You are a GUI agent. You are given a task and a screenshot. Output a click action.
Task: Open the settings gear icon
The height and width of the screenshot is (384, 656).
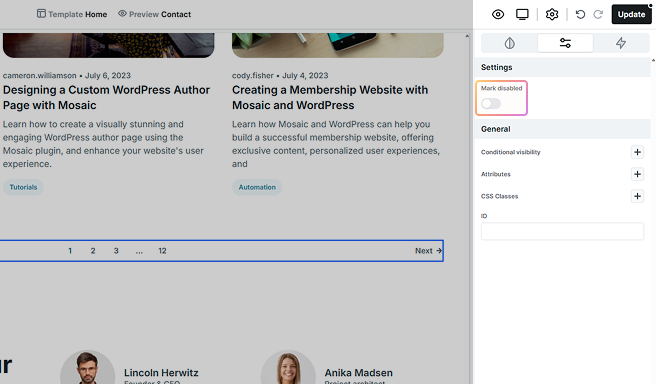[552, 14]
